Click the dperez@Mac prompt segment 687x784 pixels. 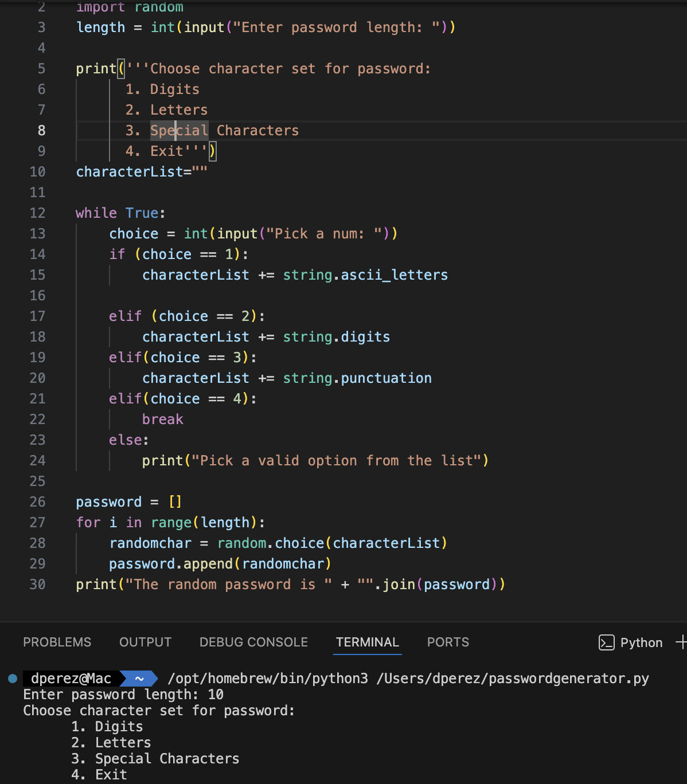[x=70, y=678]
